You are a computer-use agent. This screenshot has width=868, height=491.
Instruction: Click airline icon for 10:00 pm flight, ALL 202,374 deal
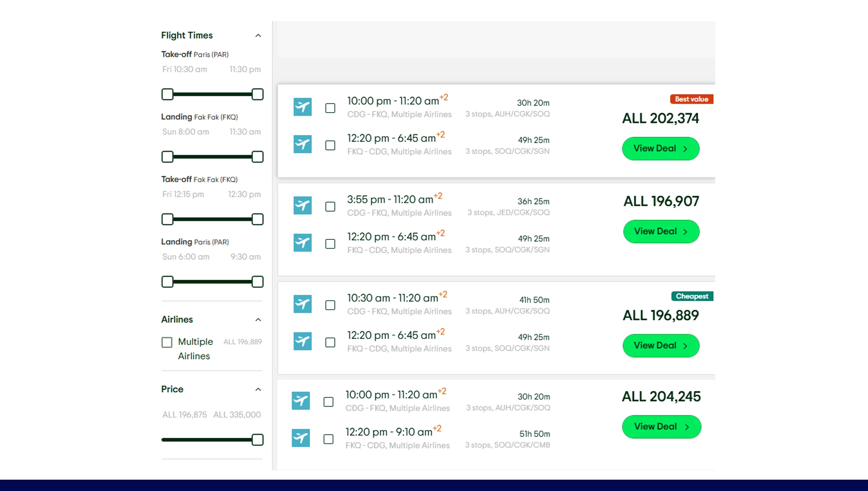(x=303, y=107)
